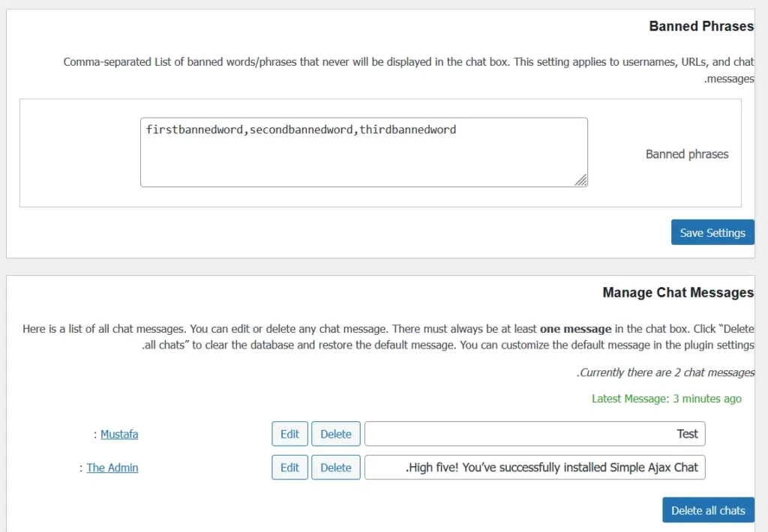768x532 pixels.
Task: Click the bold 'one message' text
Action: tap(576, 329)
